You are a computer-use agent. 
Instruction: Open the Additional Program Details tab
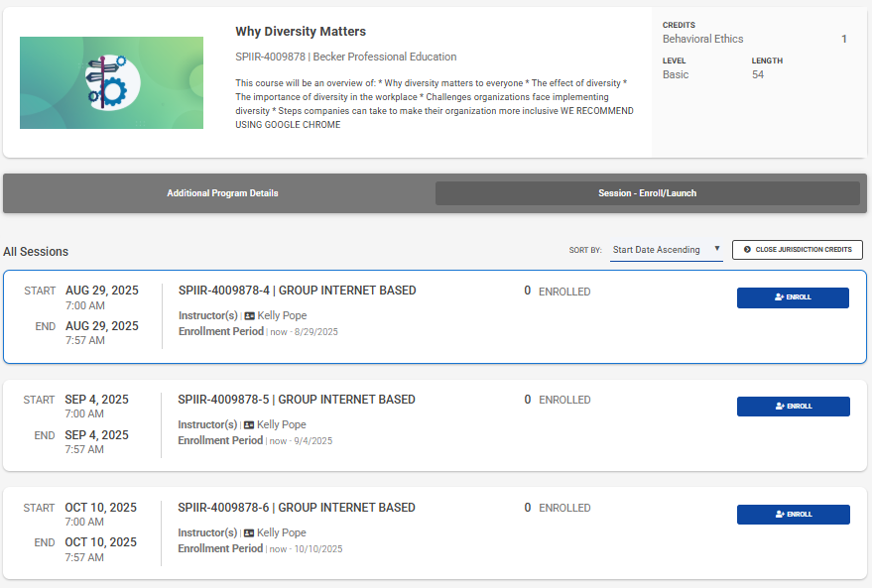[222, 193]
